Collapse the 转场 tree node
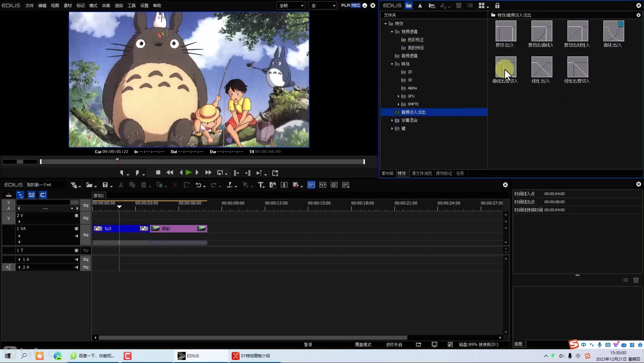Screen dimensions: 644x363 pos(392,64)
